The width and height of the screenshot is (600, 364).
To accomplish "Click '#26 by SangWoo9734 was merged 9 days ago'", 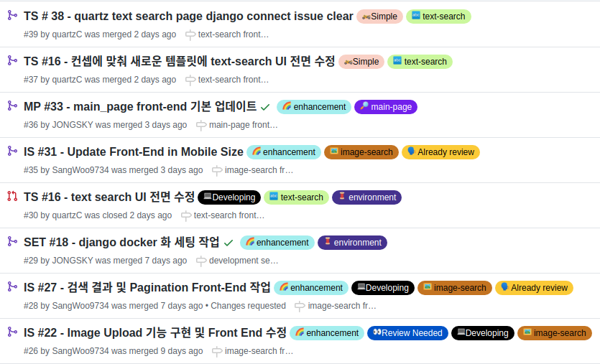I will 114,351.
